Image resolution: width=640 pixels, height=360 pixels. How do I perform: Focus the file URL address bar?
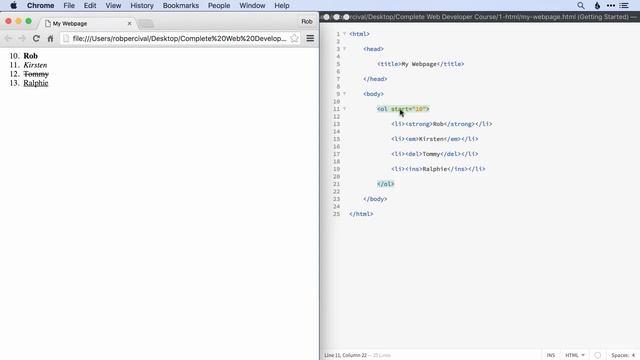click(x=179, y=38)
